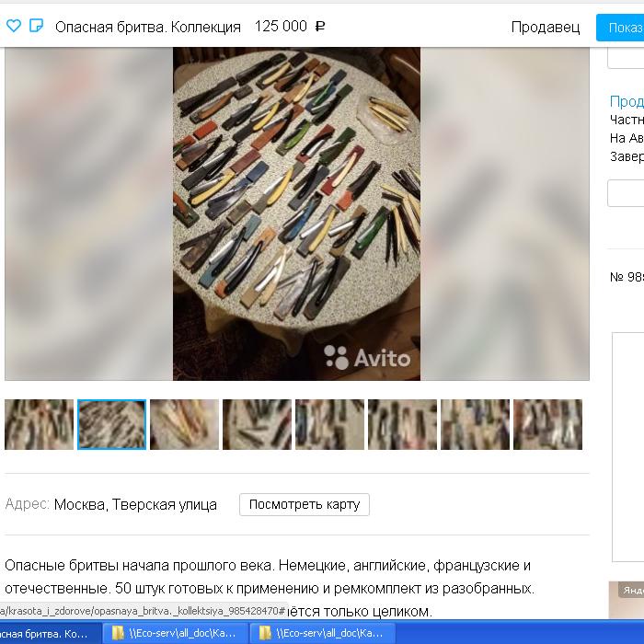The image size is (644, 644).
Task: Select the highlighted second photo thumbnail
Action: pos(111,424)
